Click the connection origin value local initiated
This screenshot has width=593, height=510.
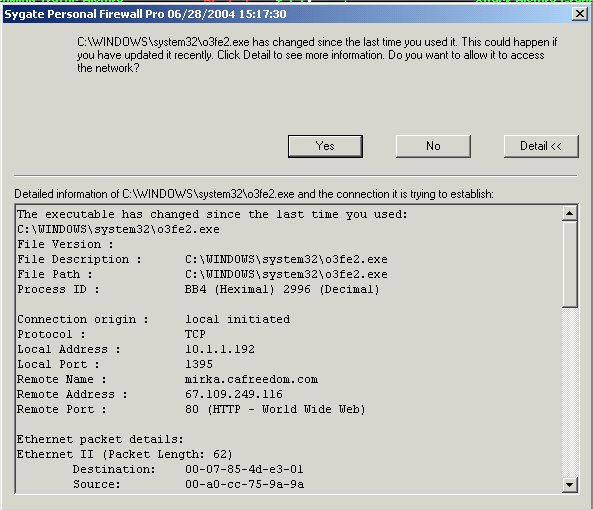238,319
